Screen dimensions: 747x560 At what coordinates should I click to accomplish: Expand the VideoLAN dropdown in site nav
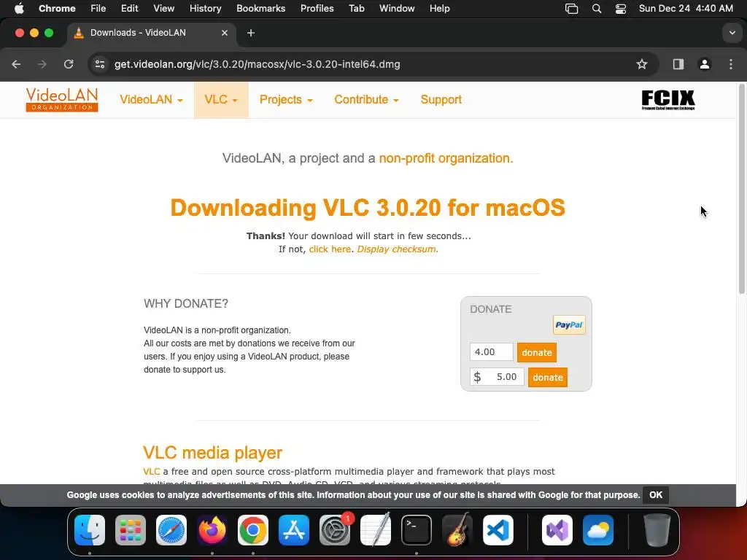point(151,99)
